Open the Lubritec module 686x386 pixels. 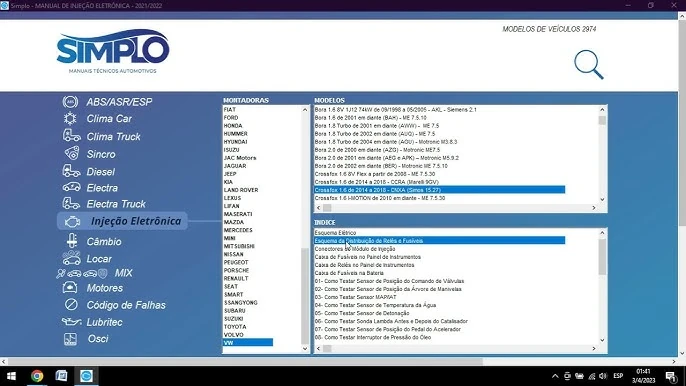pyautogui.click(x=105, y=322)
